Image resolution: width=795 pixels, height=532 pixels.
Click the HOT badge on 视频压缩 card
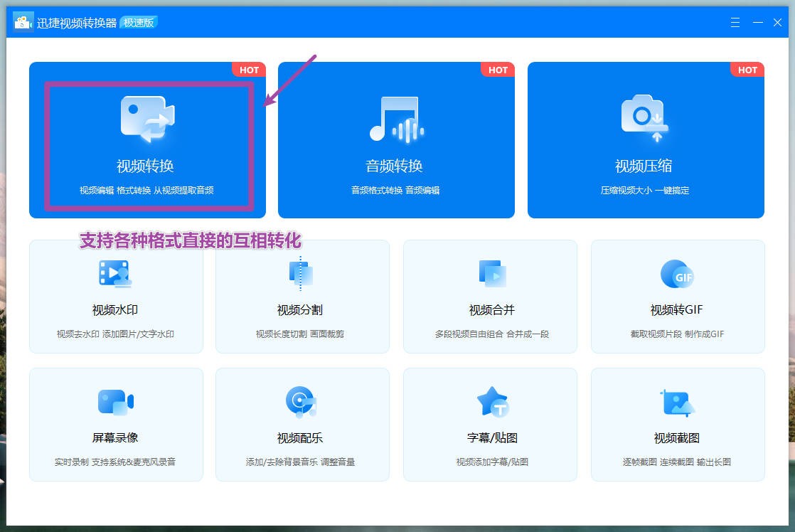(x=747, y=70)
